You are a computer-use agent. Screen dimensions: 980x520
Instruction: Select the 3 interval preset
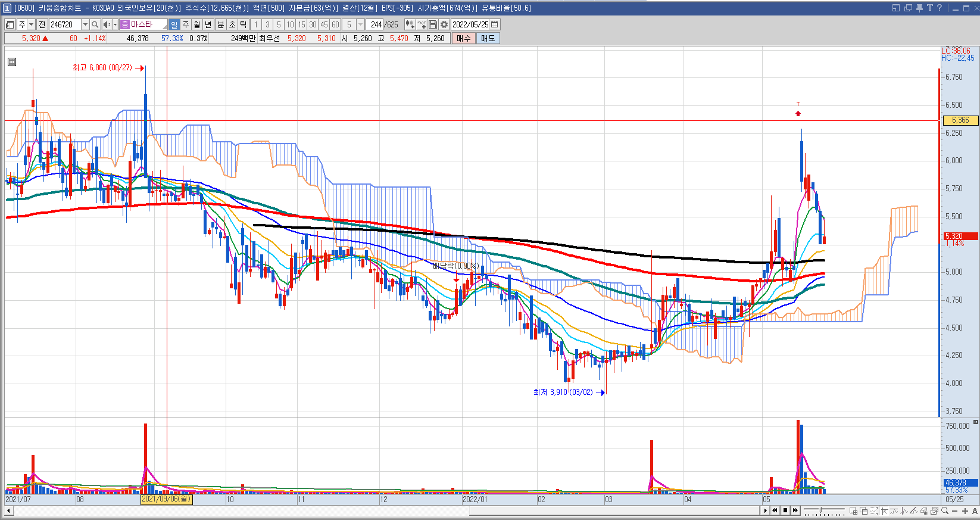point(267,24)
